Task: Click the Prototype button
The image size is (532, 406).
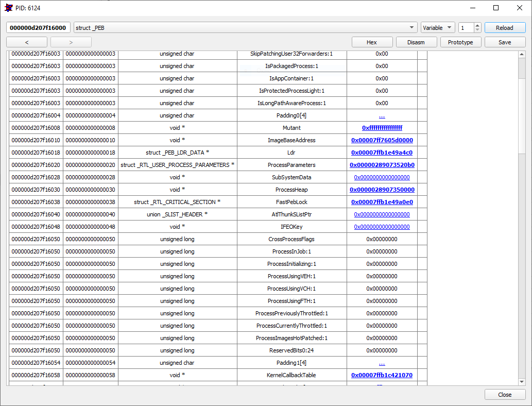Action: click(x=460, y=42)
